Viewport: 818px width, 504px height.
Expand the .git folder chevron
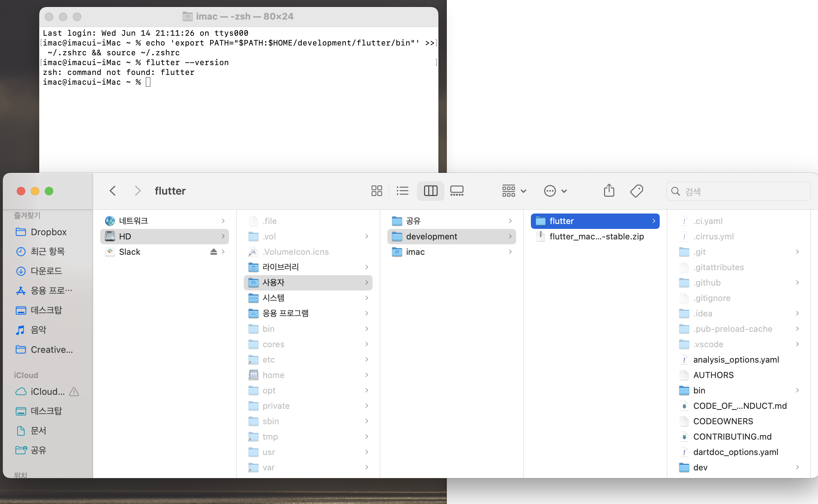tap(797, 252)
